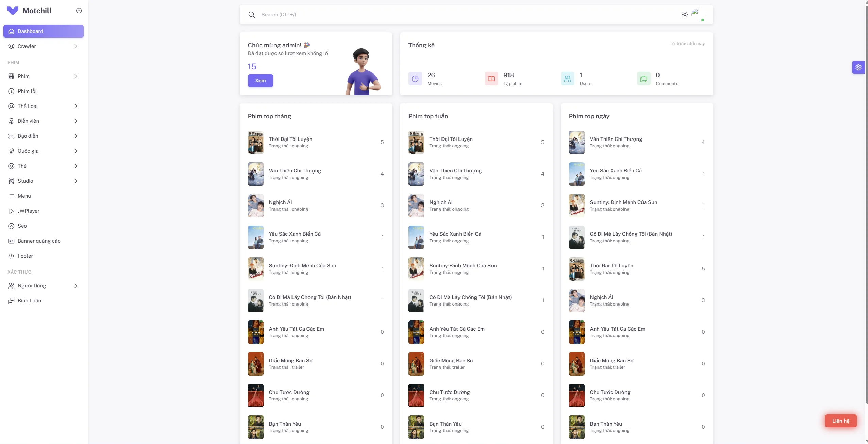Select the Studio icon in sidebar

(12, 181)
